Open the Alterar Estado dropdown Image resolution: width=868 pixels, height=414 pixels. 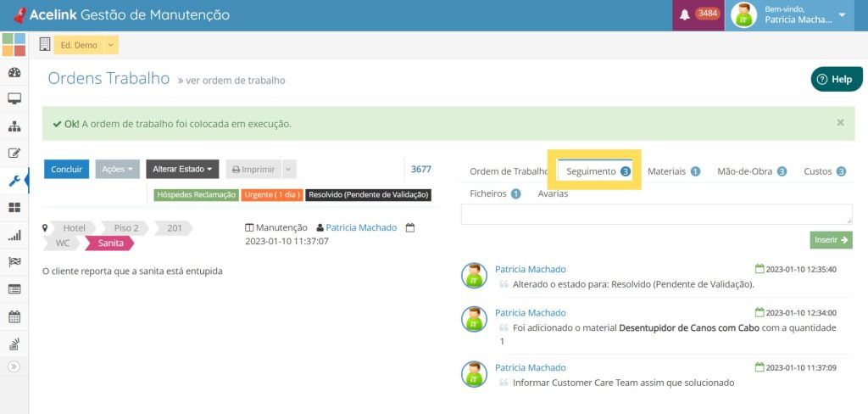[182, 170]
